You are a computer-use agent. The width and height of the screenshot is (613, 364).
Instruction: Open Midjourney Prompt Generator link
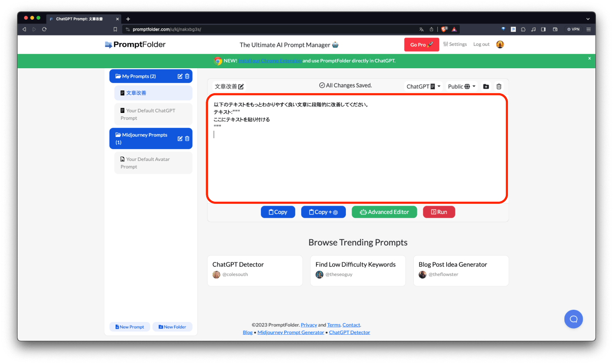coord(291,332)
